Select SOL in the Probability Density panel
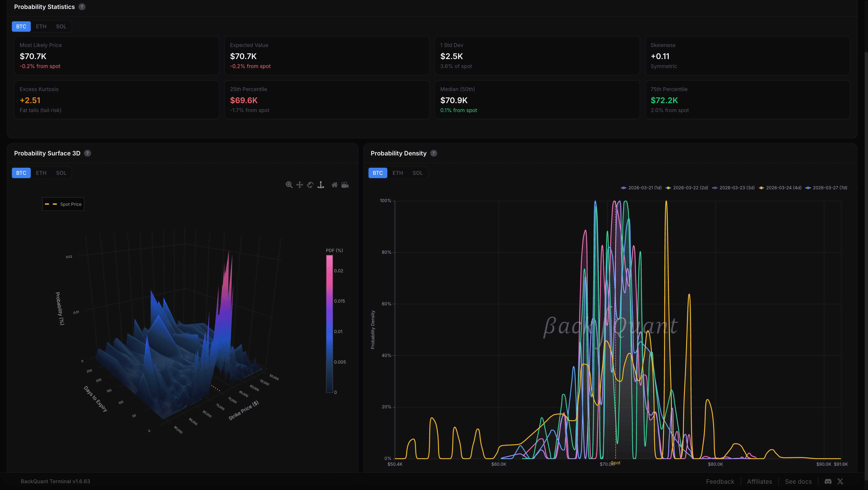This screenshot has height=490, width=868. (x=418, y=173)
